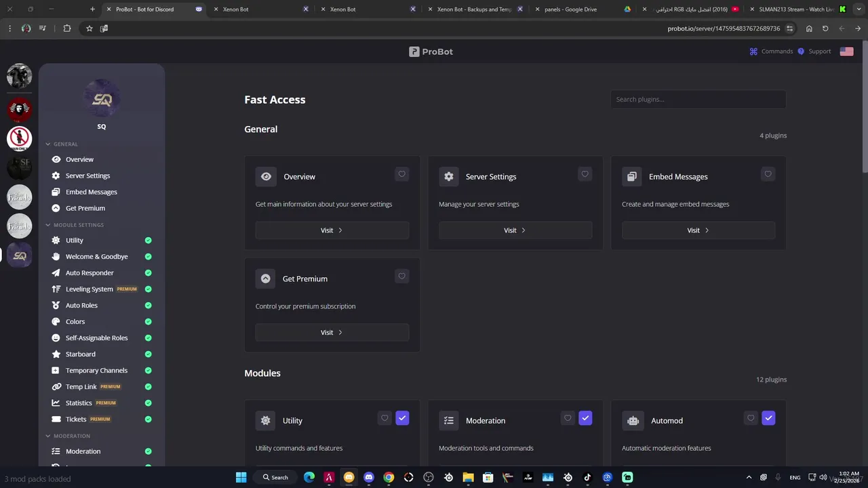Open Discord from the taskbar
868x488 pixels.
[x=368, y=477]
